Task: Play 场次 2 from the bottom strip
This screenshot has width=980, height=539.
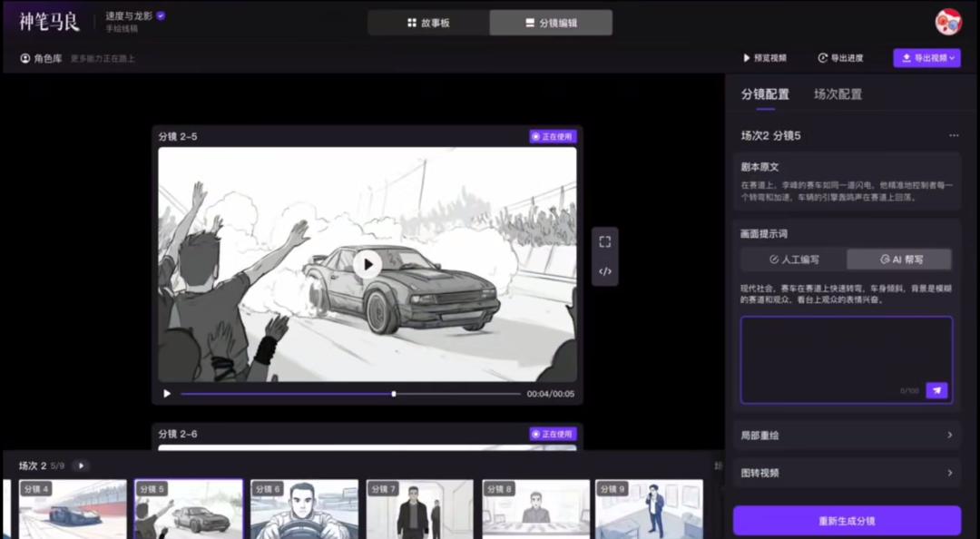Action: pos(81,465)
